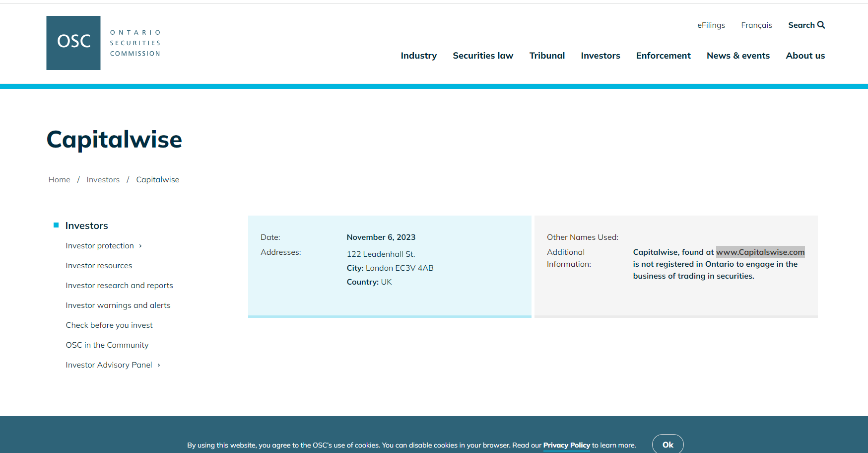The width and height of the screenshot is (868, 453).
Task: Open the Industry menu
Action: click(418, 56)
